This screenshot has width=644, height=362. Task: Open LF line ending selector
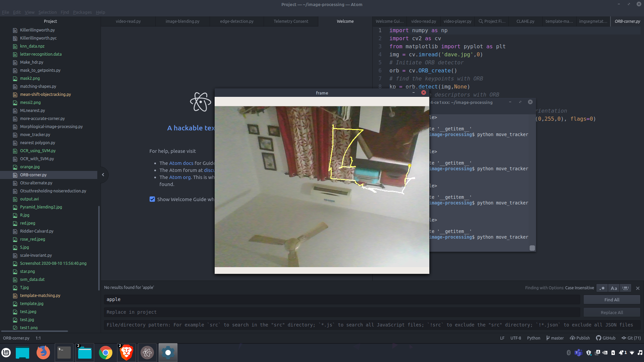[x=502, y=338]
